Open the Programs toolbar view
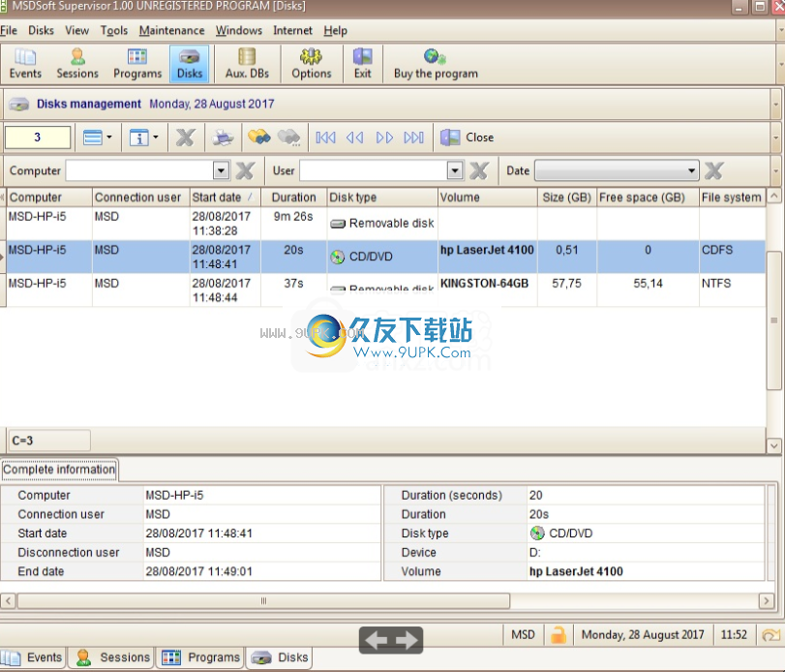Viewport: 785px width, 672px height. point(137,64)
